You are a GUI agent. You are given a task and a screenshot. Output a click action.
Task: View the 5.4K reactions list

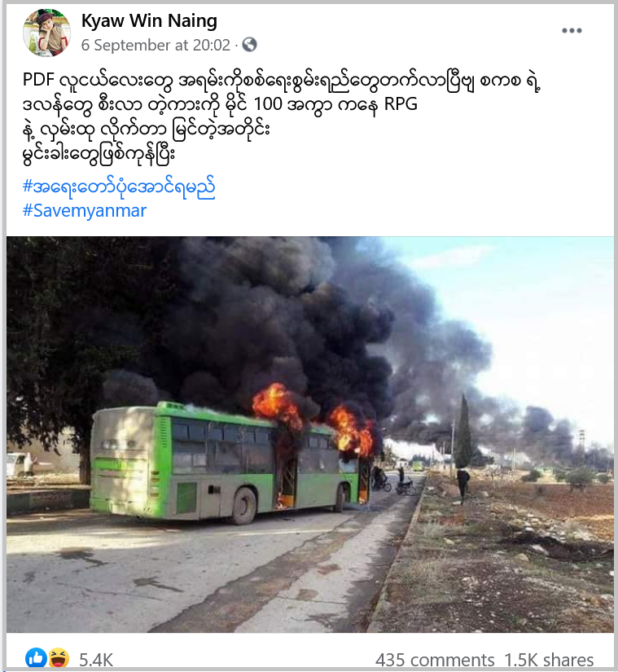[96, 660]
